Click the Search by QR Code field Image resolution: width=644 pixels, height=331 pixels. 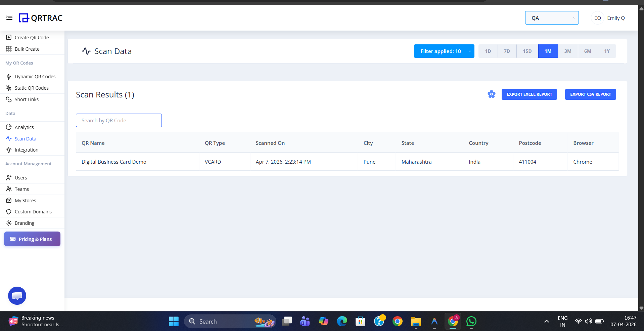tap(119, 121)
